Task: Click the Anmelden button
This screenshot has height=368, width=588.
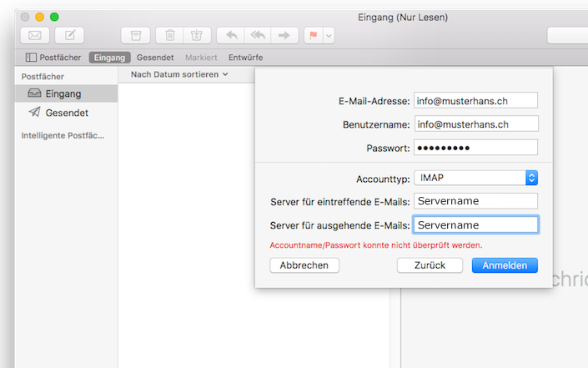Action: coord(504,265)
